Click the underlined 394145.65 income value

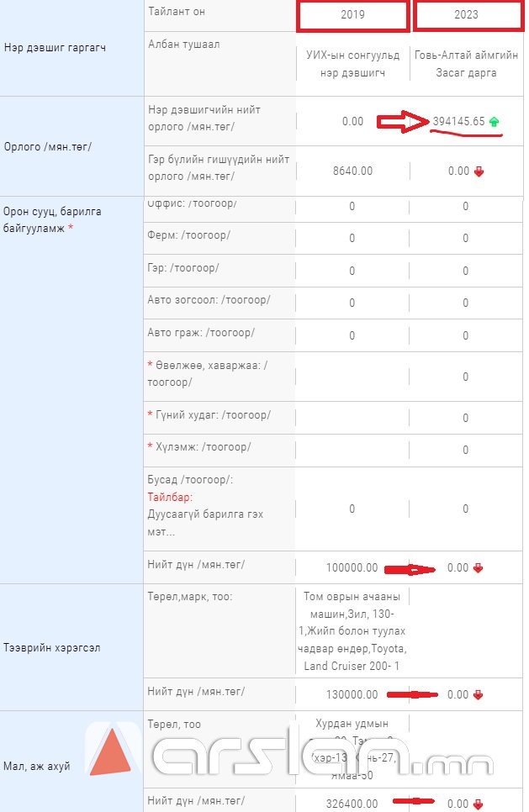(x=458, y=122)
